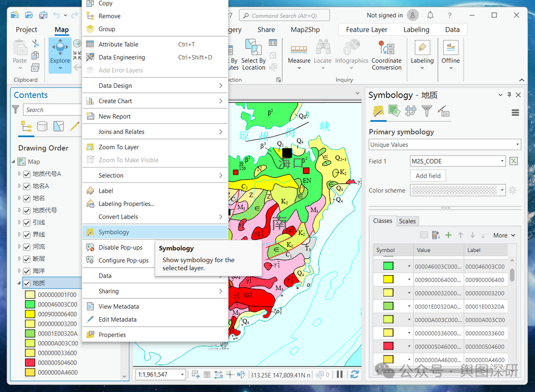Click the green add class plus icon
Image resolution: width=535 pixels, height=392 pixels.
coord(448,235)
